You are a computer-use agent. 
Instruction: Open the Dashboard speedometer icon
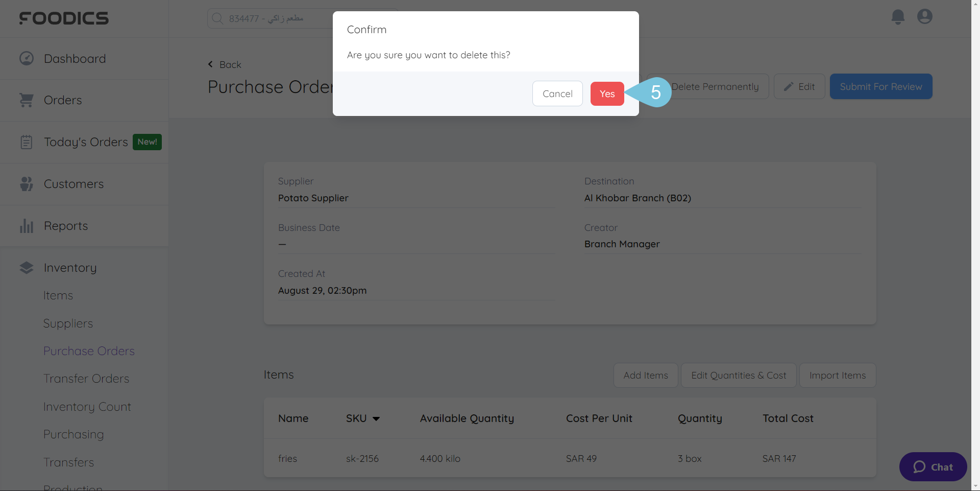tap(26, 58)
